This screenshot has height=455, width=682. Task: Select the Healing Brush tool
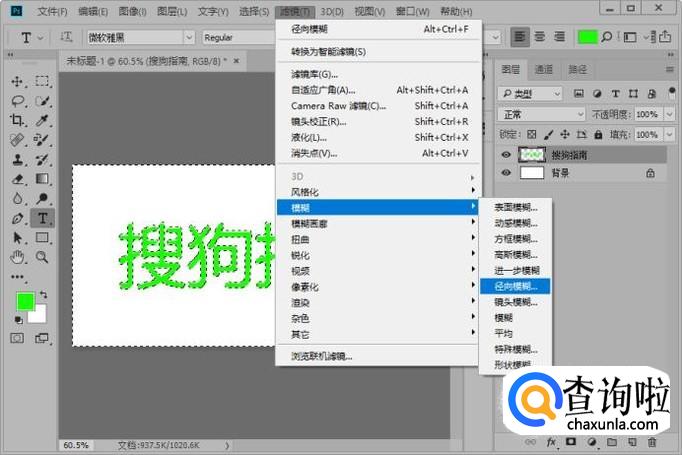[x=17, y=140]
